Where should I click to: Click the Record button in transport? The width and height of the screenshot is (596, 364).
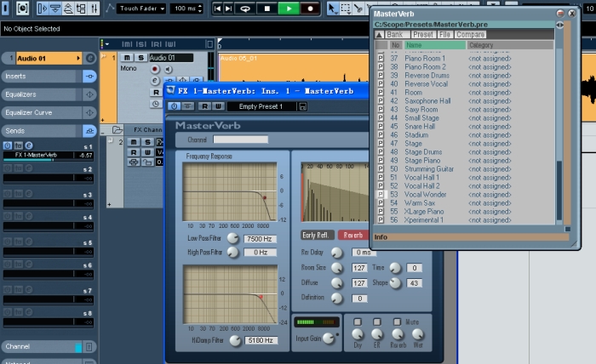[x=310, y=9]
